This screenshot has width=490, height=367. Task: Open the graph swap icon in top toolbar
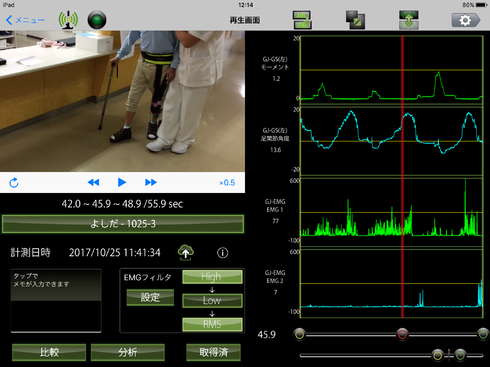click(302, 20)
